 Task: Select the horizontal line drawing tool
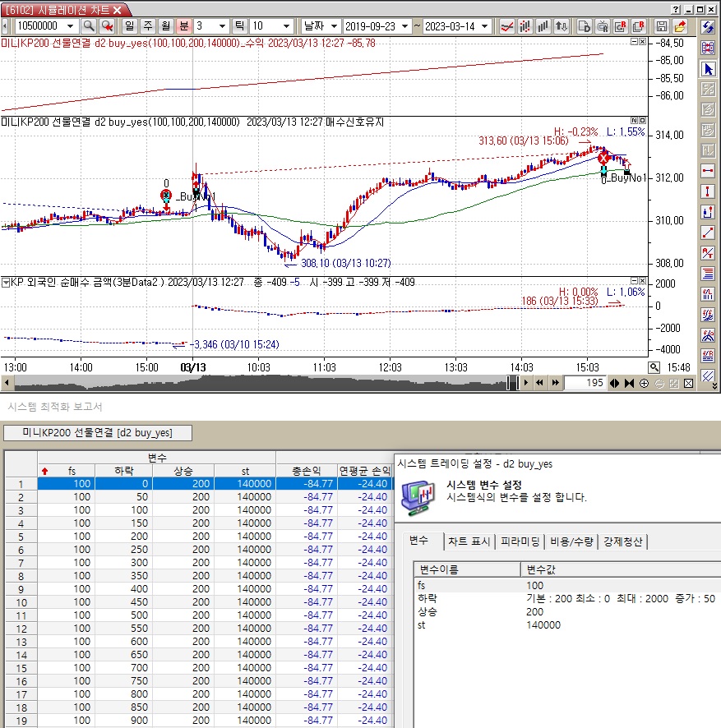tap(708, 171)
